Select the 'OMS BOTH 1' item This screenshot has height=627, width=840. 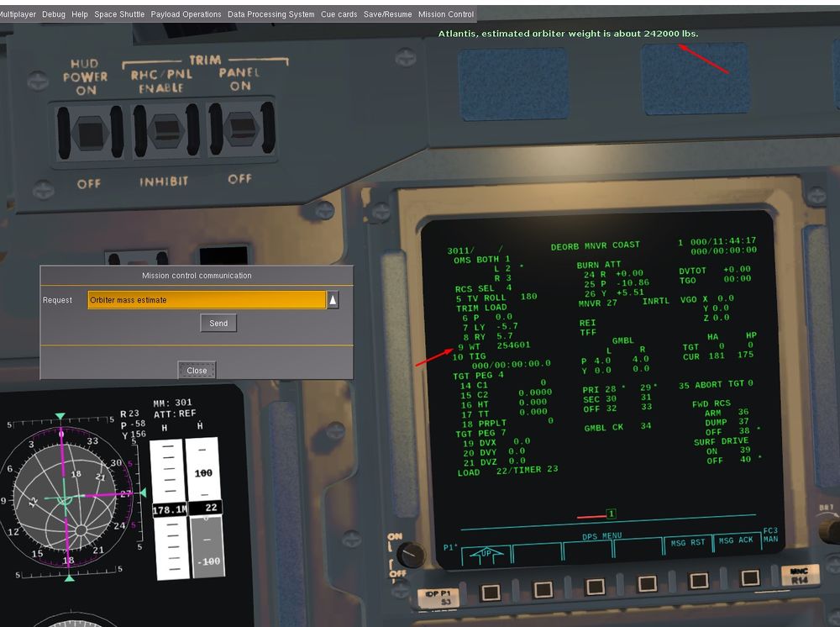click(x=482, y=260)
